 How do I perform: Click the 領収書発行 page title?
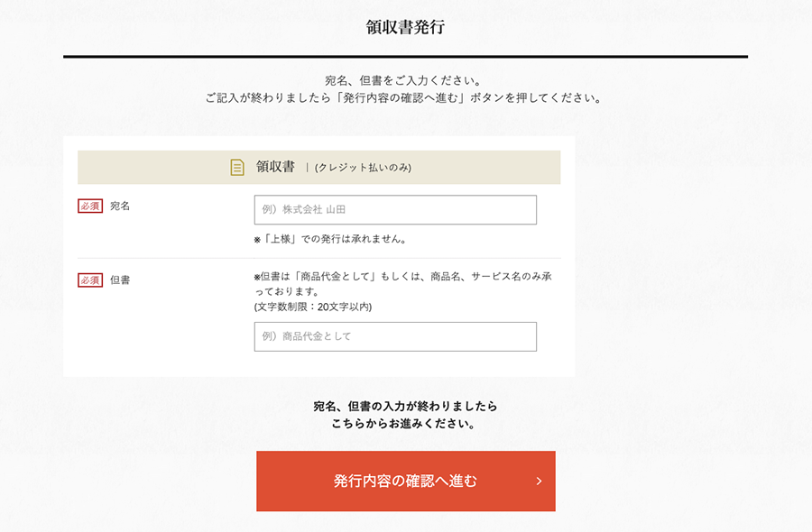coord(405,27)
